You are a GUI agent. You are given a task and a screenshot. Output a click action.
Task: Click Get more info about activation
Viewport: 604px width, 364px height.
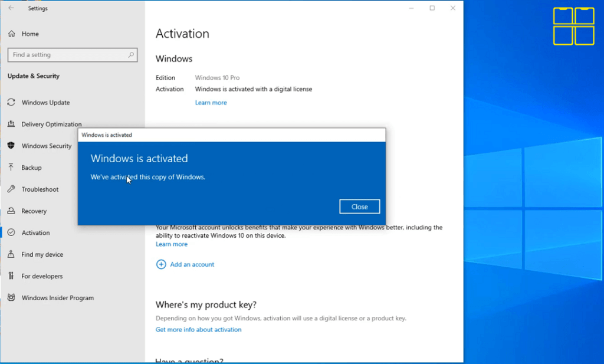point(198,329)
